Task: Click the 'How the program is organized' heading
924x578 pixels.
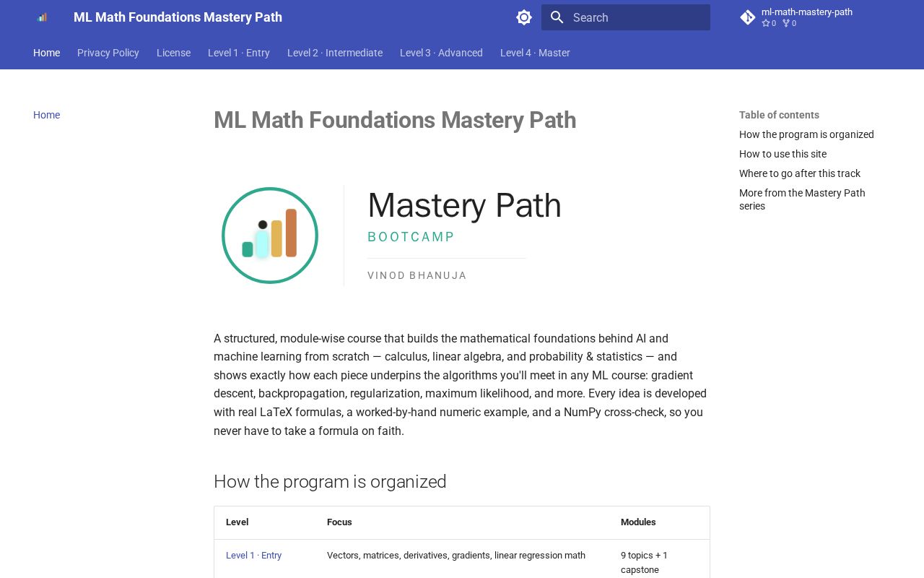Action: click(330, 481)
